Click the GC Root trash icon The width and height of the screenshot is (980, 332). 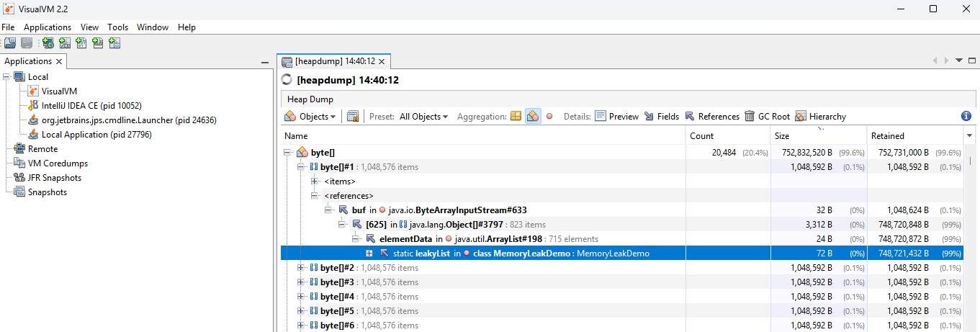750,116
